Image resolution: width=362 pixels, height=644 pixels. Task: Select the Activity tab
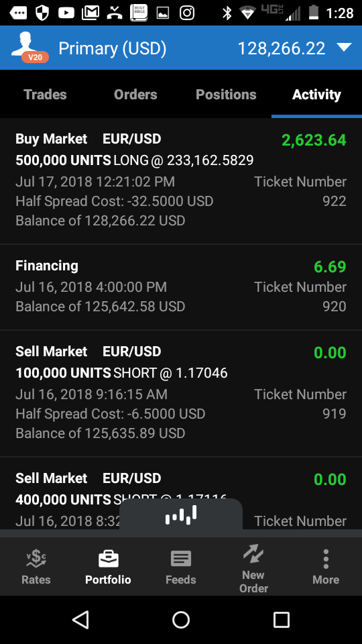[316, 95]
